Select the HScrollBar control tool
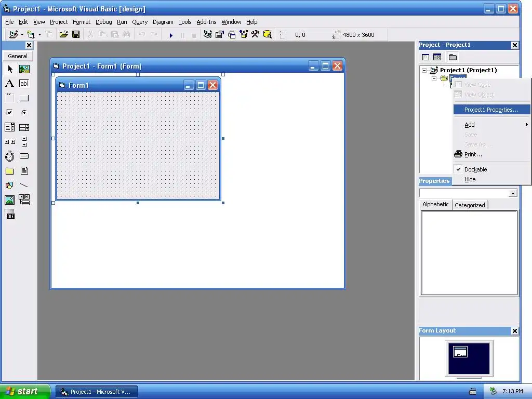The width and height of the screenshot is (532, 399). (x=10, y=142)
